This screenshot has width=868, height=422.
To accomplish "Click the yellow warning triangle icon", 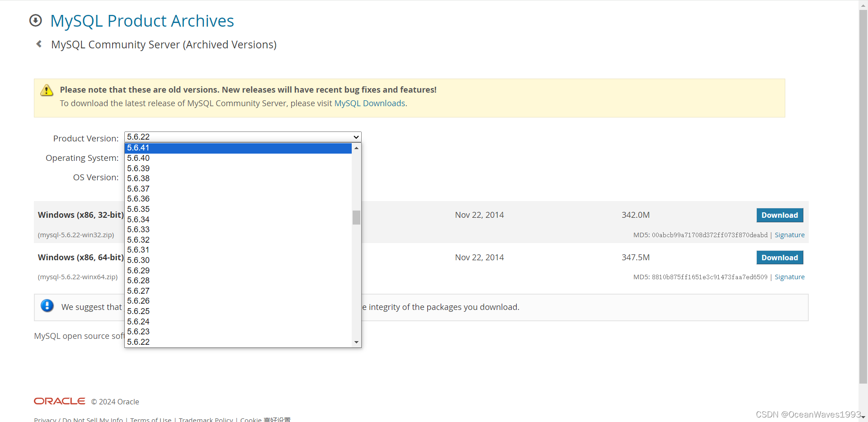I will [47, 90].
